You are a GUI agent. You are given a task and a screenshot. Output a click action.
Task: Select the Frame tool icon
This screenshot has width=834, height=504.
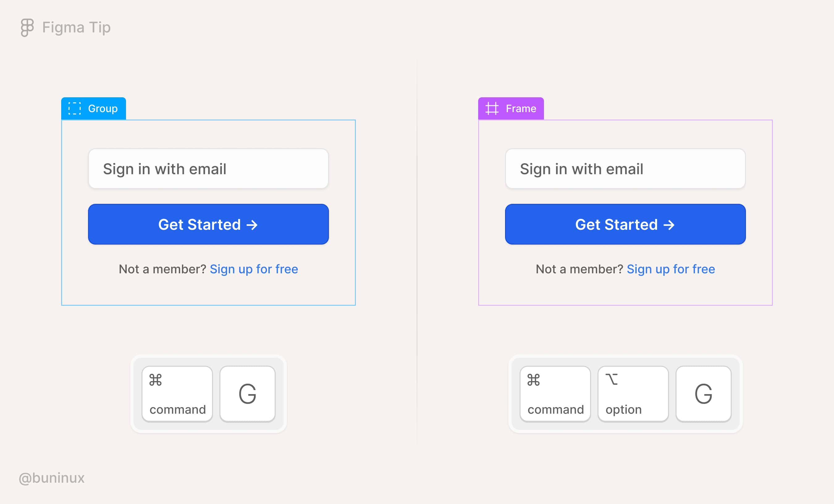pyautogui.click(x=491, y=108)
